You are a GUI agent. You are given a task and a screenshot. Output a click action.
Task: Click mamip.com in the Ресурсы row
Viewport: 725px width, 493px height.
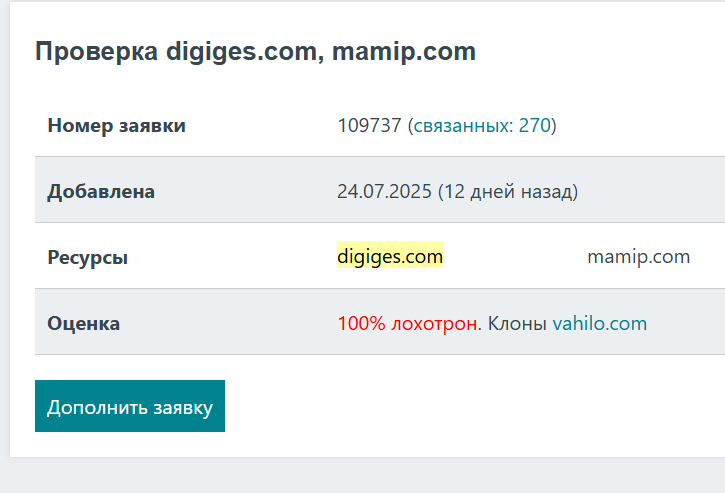pos(638,257)
